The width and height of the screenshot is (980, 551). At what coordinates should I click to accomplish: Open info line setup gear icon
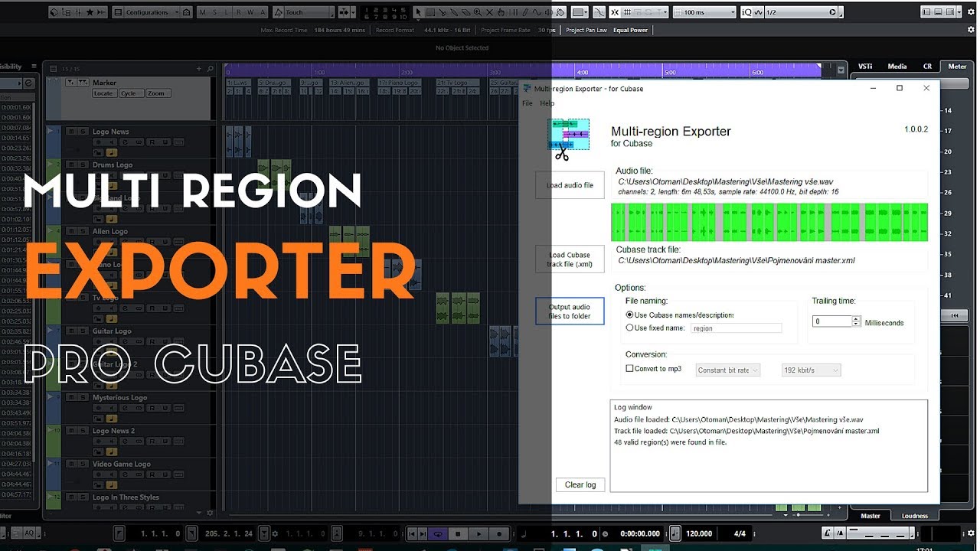pos(971,30)
